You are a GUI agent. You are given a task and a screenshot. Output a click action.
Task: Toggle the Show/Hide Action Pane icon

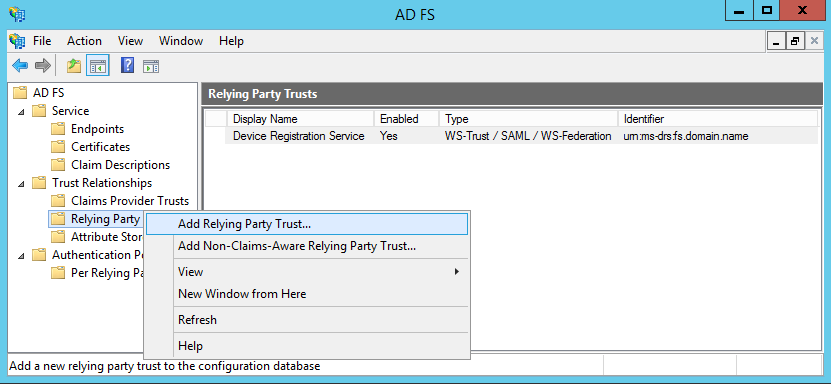tap(151, 66)
